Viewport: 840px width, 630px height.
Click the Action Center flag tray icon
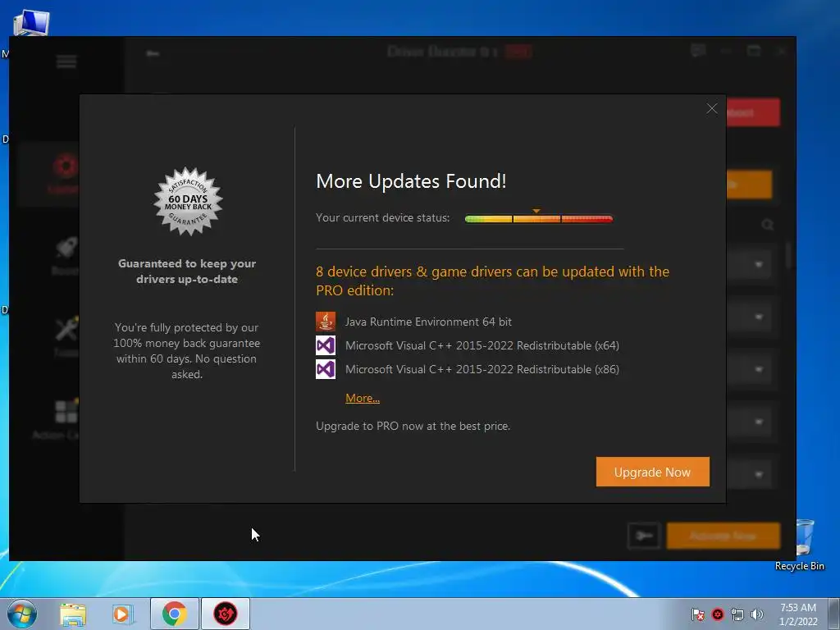697,614
